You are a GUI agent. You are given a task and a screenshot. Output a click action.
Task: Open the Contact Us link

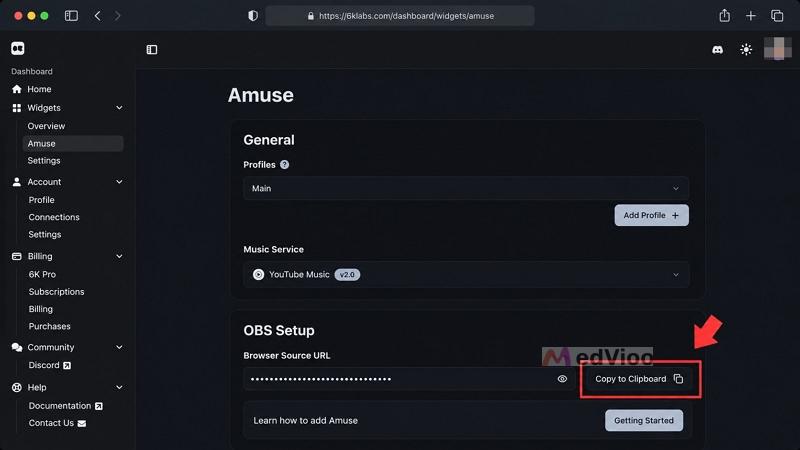57,423
